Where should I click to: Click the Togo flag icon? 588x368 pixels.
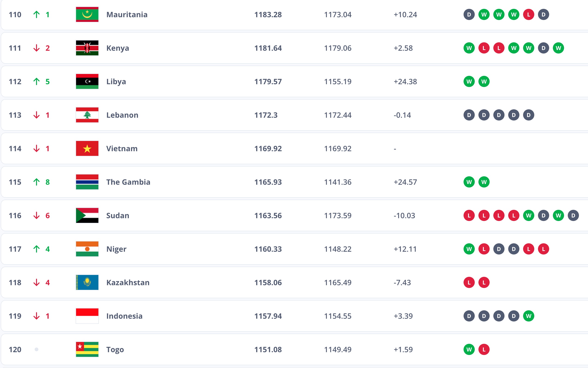coord(87,349)
